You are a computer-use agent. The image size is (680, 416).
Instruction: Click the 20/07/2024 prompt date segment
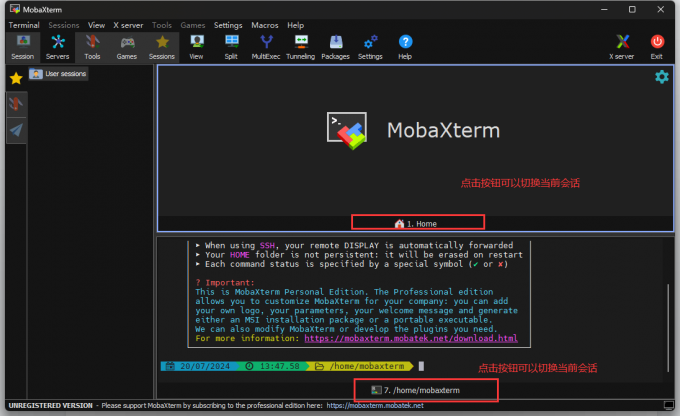click(200, 366)
